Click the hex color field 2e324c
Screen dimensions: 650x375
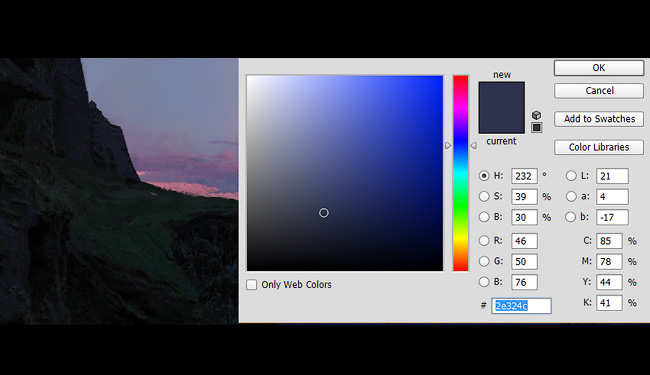[521, 306]
